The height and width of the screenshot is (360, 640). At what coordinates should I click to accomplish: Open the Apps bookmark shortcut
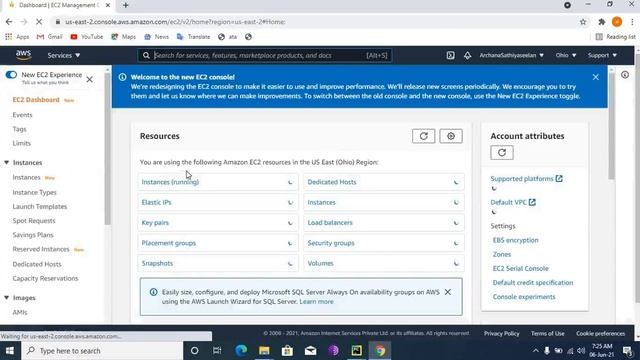[17, 37]
